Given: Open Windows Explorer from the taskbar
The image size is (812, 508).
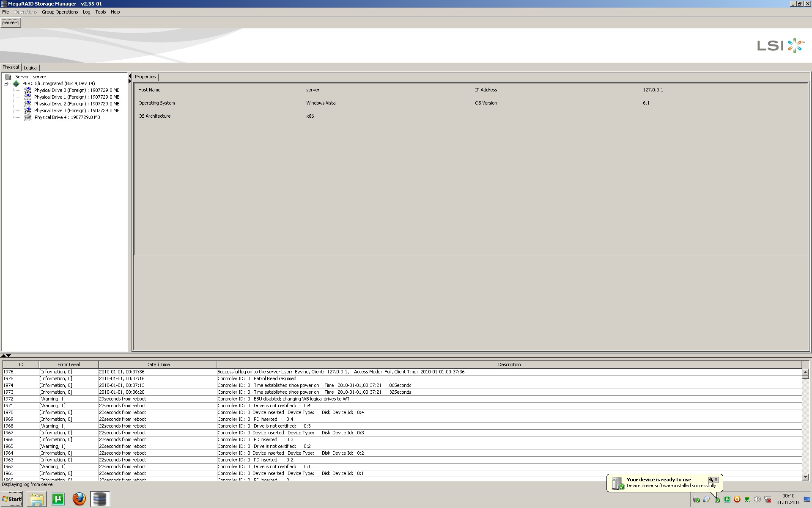Looking at the screenshot, I should tap(37, 500).
